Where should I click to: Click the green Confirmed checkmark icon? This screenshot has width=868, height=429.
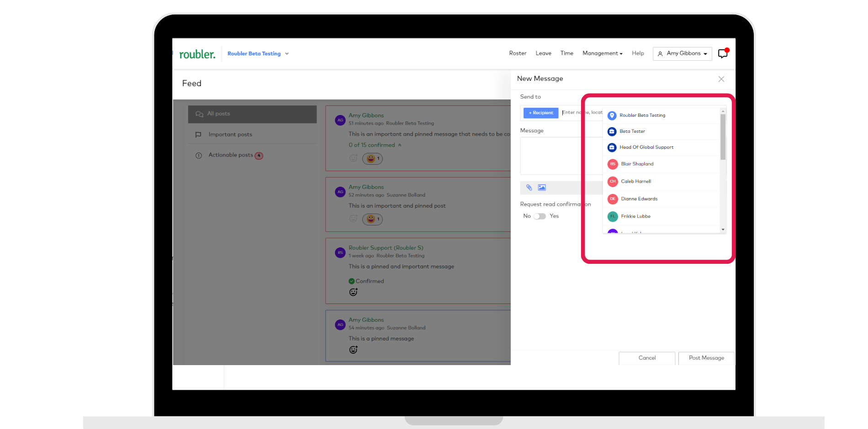[x=351, y=281]
